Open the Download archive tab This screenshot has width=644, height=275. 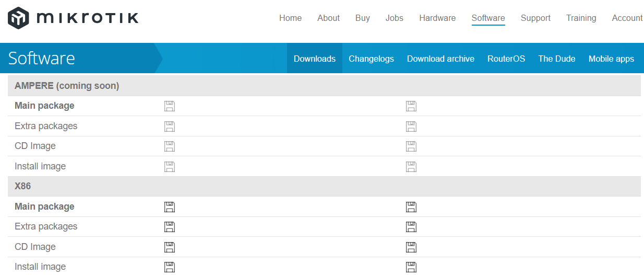[440, 59]
